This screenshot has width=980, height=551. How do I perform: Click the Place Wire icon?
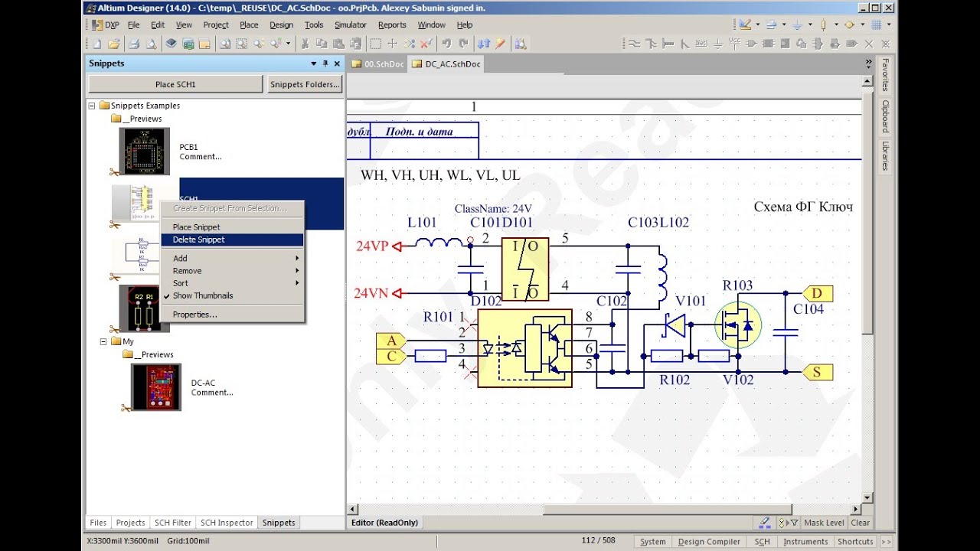635,44
